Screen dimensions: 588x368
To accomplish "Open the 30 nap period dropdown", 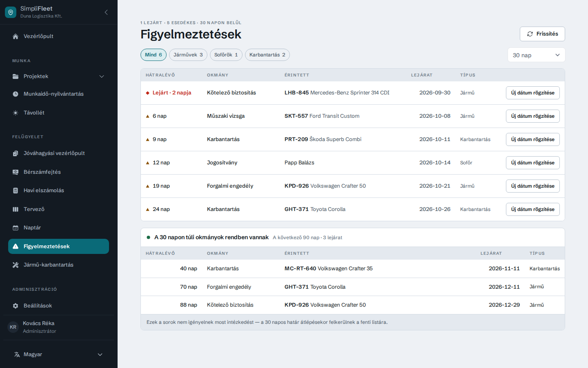I will click(x=536, y=55).
